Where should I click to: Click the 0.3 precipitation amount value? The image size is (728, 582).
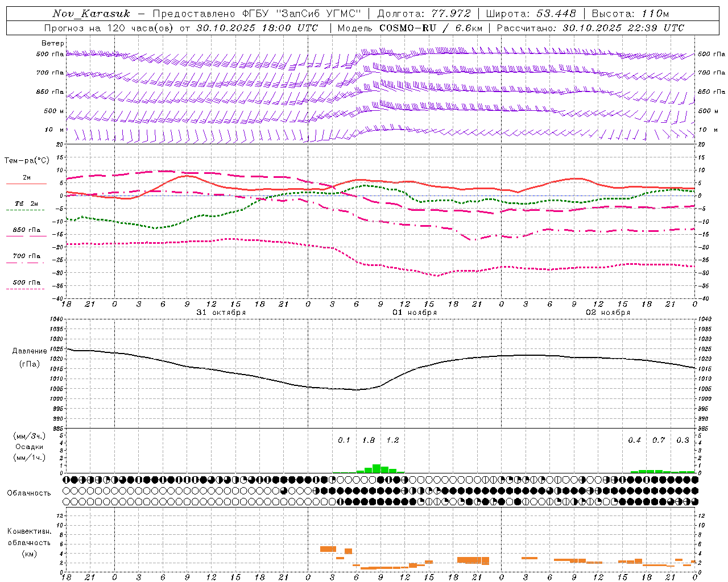pos(682,440)
